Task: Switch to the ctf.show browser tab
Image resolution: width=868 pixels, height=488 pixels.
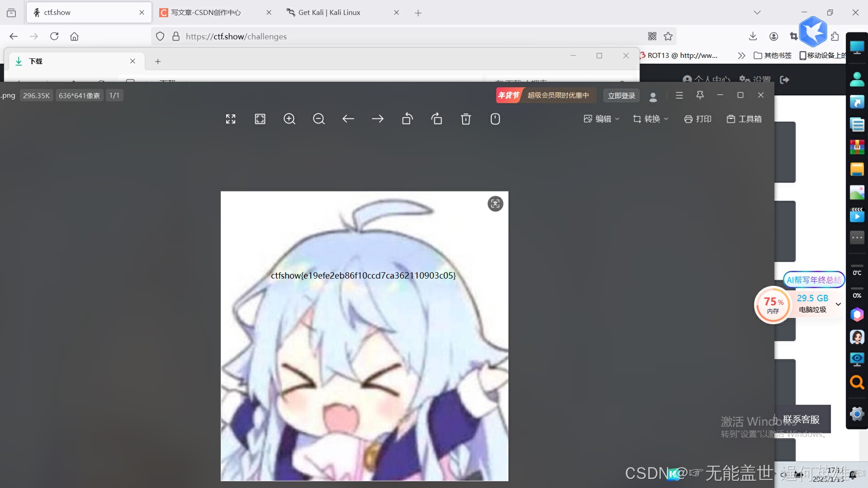Action: pos(88,13)
